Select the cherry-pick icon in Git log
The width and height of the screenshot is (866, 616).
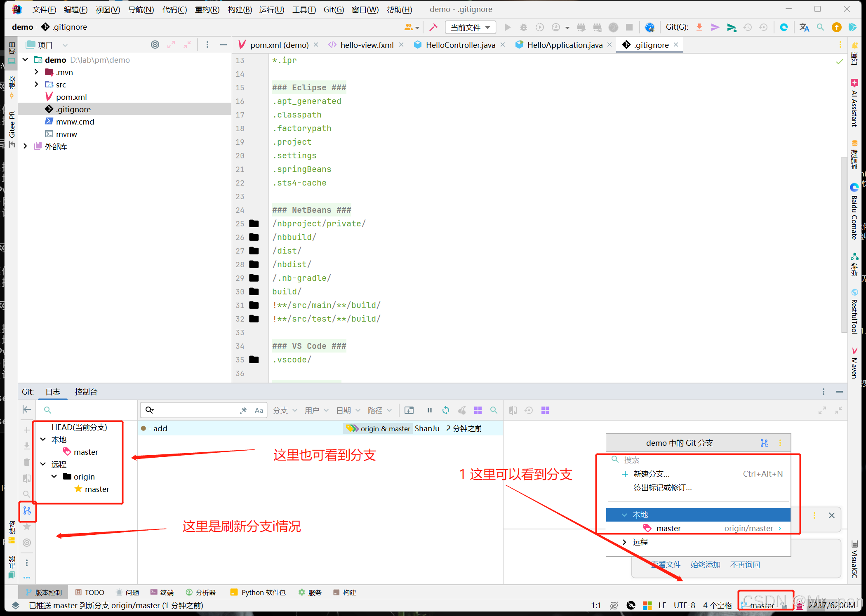pos(462,410)
